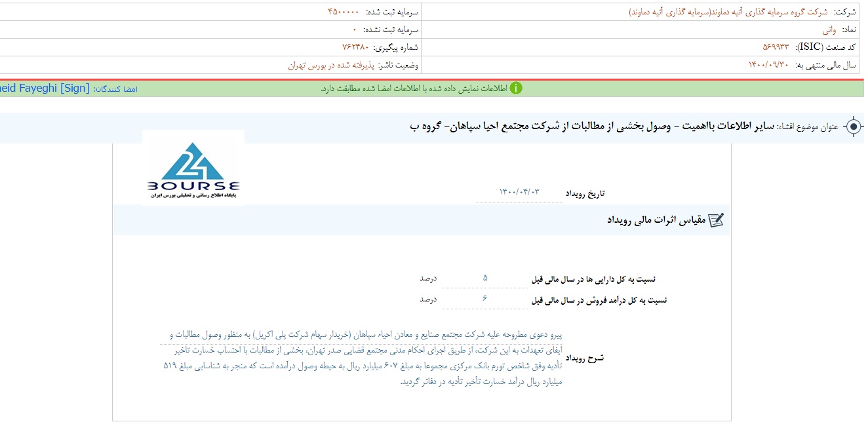The width and height of the screenshot is (868, 424).
Task: Click the Bourse24 logo image
Action: tap(193, 169)
